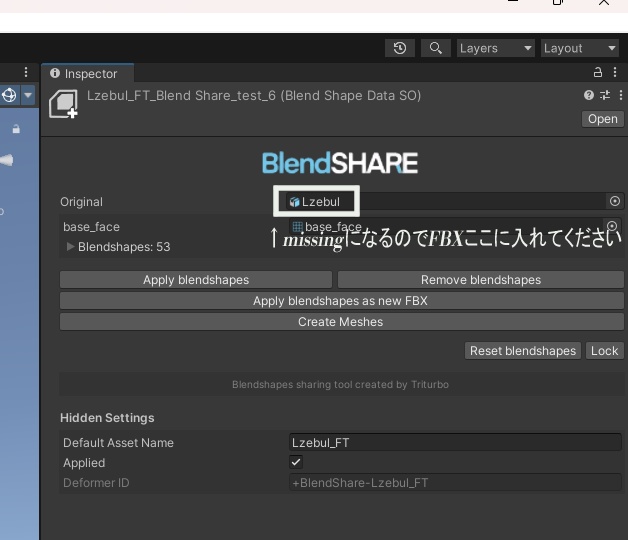
Task: Click the Blend Shape Data asset icon
Action: click(x=63, y=104)
